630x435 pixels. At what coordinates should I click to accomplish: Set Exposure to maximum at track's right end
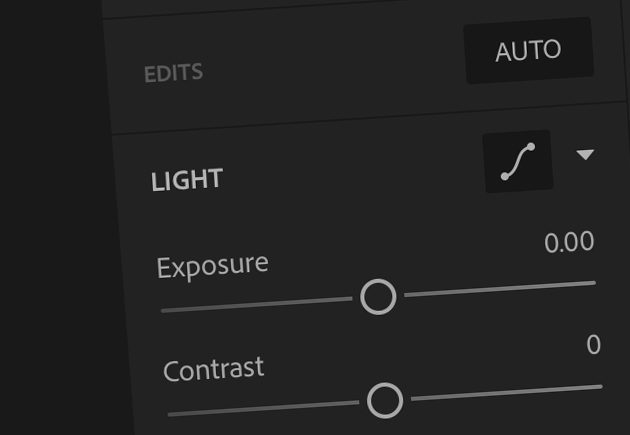594,283
